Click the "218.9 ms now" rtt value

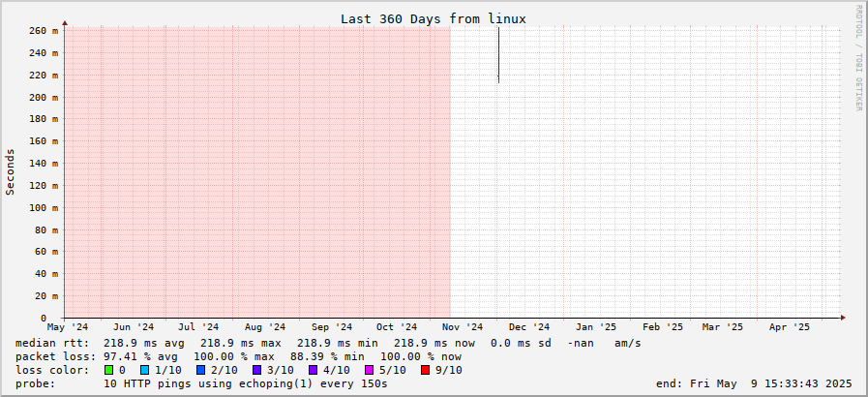pyautogui.click(x=434, y=344)
